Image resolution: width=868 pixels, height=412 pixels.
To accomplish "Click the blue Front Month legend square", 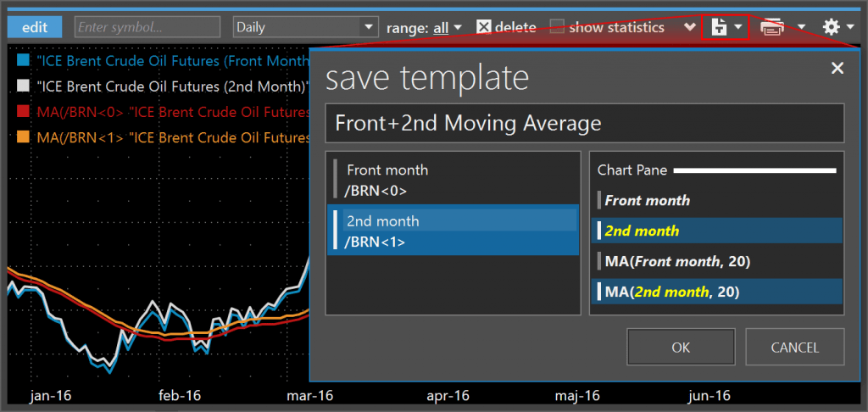I will coord(23,60).
